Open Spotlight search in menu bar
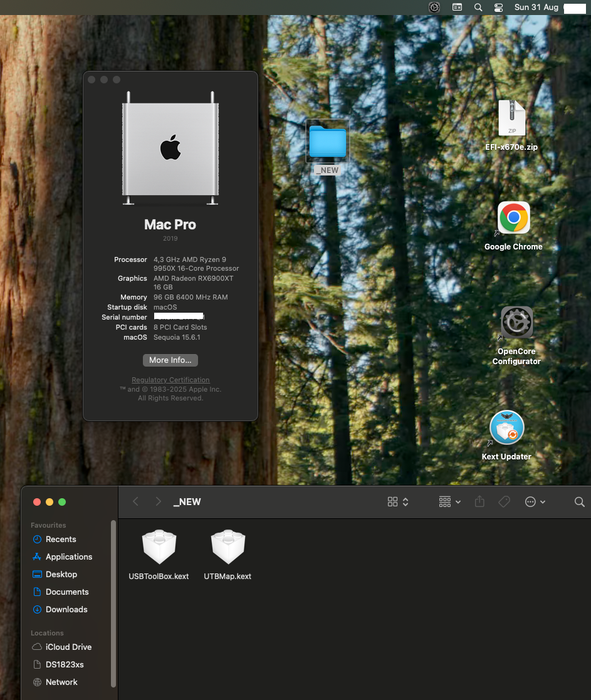This screenshot has width=591, height=700. tap(478, 8)
